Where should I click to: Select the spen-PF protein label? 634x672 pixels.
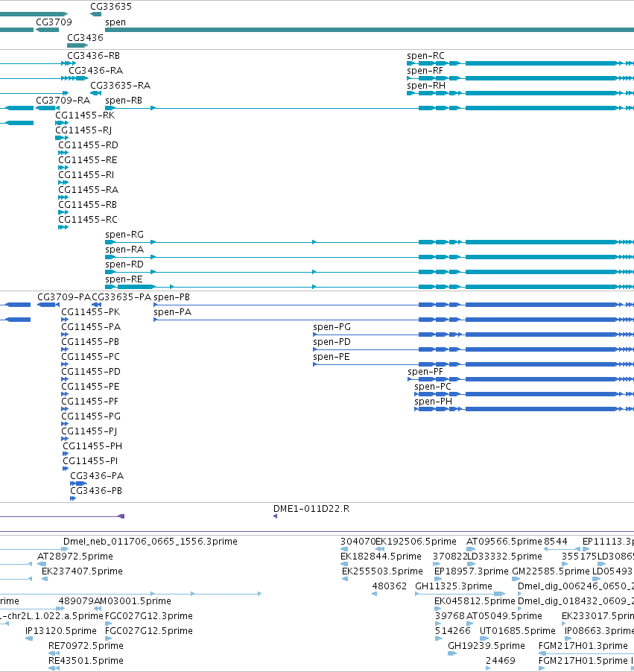tap(425, 372)
